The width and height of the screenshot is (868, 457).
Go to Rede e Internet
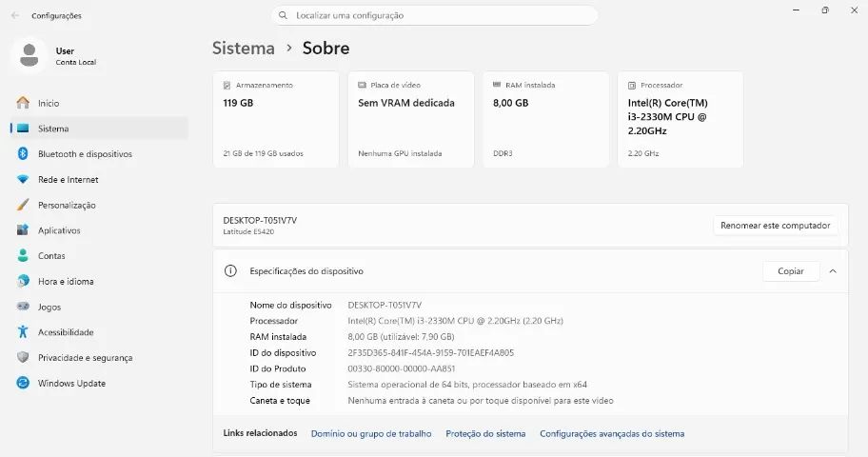(100, 179)
